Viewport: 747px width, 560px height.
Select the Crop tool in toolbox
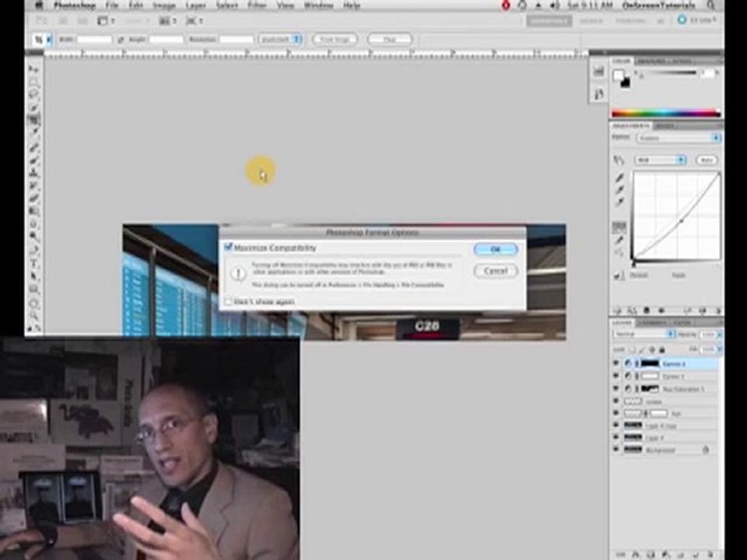coord(33,120)
